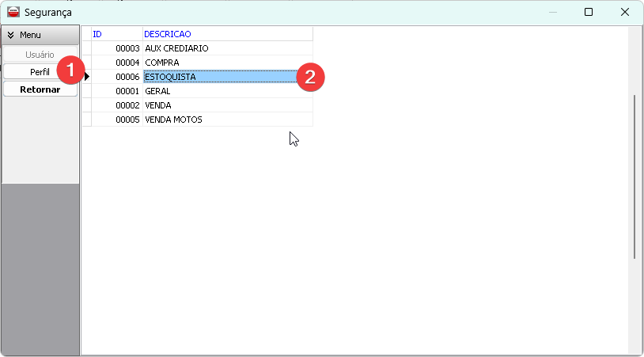Select the AUX CREDIARIO description cell

click(x=227, y=48)
